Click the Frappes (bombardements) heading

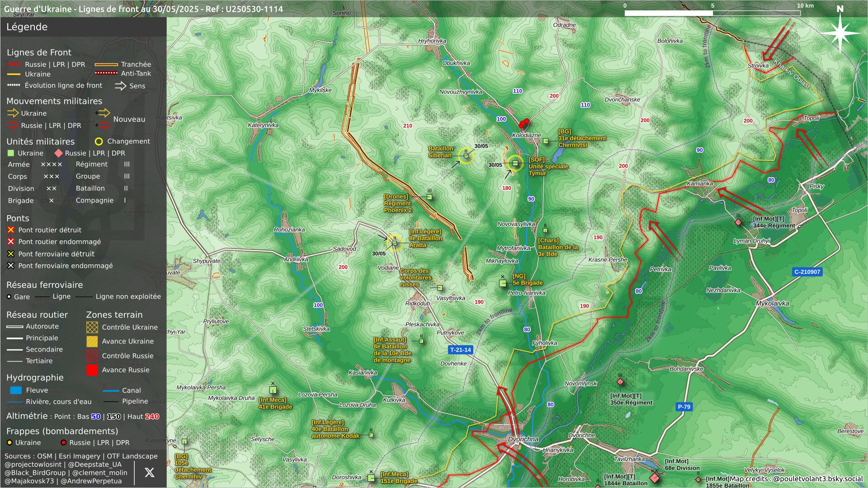pyautogui.click(x=62, y=431)
